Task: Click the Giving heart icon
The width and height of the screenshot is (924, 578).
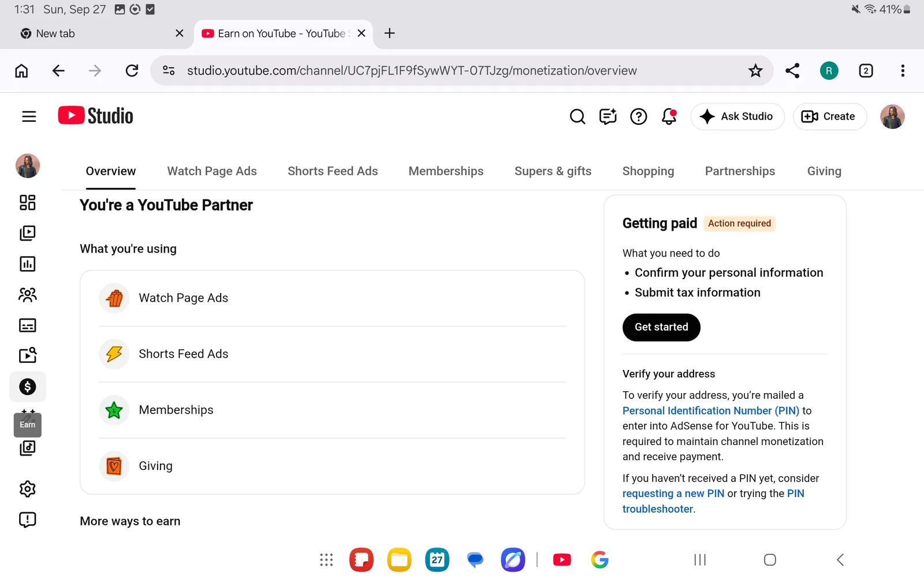Action: (114, 466)
